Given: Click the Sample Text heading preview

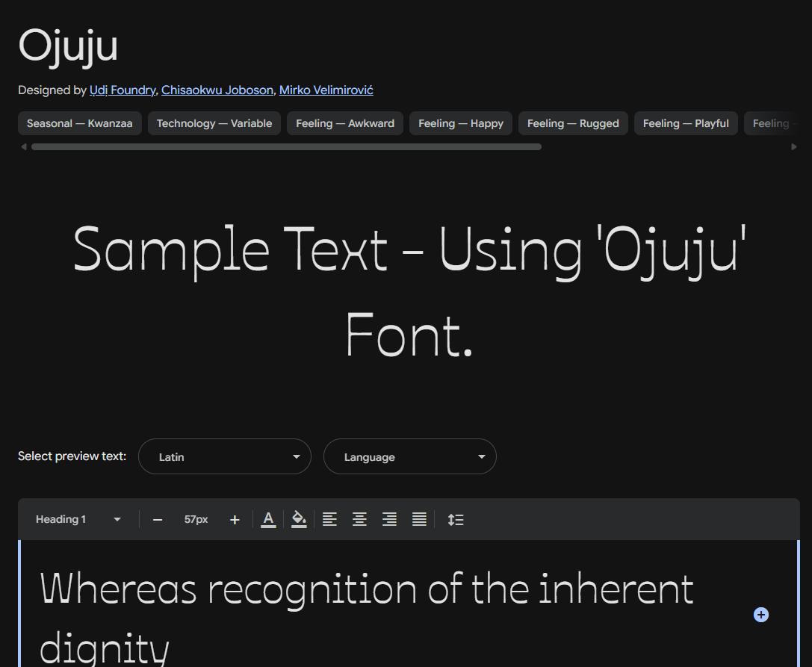Looking at the screenshot, I should click(409, 291).
